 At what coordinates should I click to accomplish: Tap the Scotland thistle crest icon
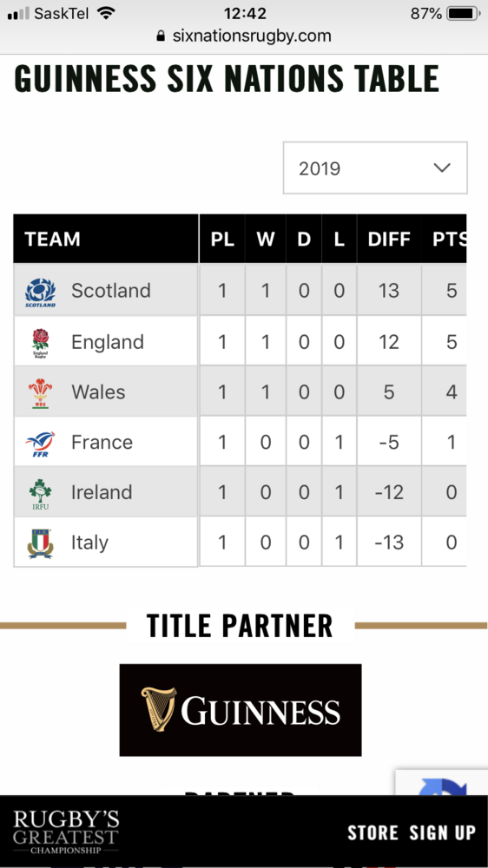pos(40,293)
